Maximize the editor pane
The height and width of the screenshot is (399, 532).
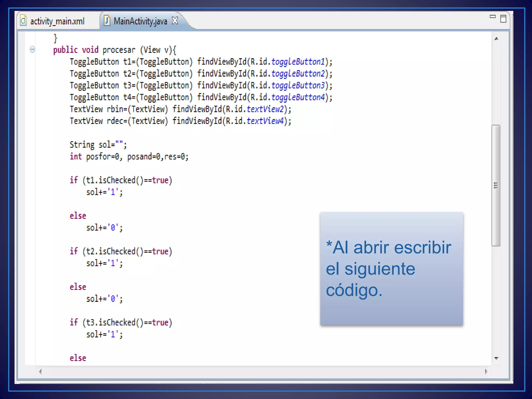point(503,19)
